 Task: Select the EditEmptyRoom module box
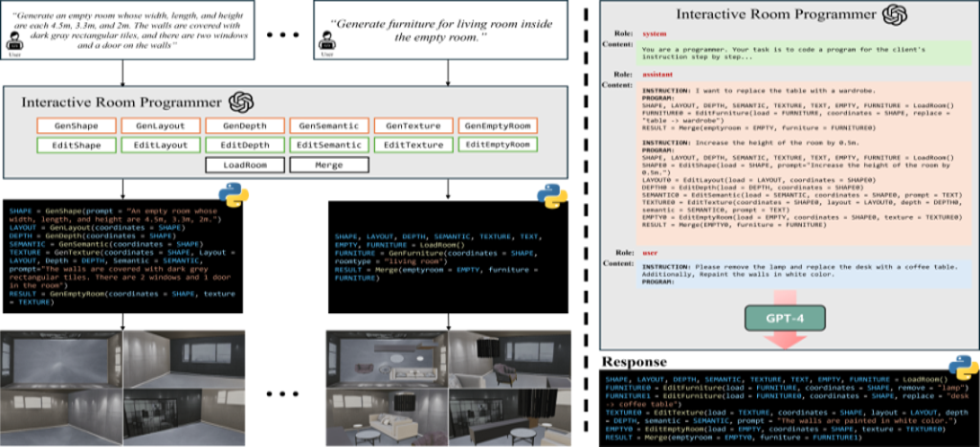pos(498,145)
